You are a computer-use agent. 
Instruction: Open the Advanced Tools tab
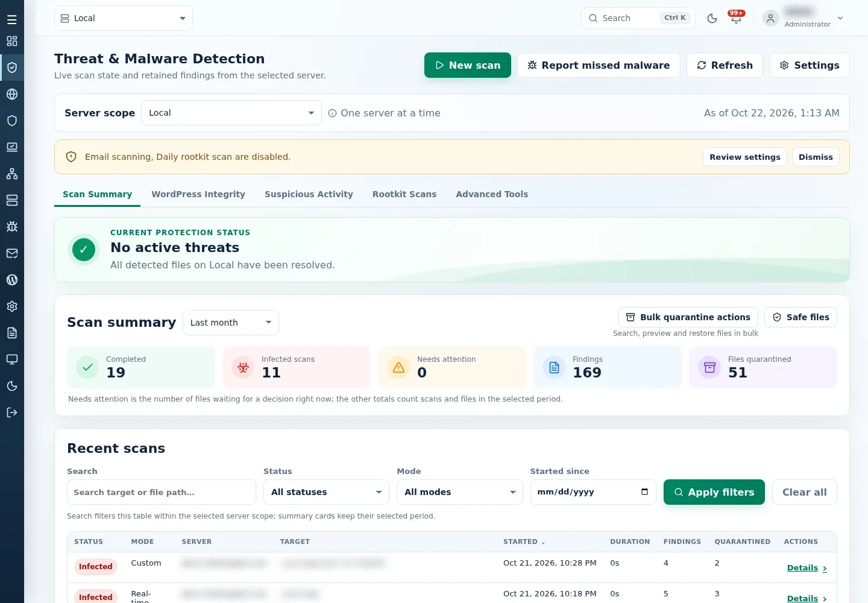coord(492,194)
